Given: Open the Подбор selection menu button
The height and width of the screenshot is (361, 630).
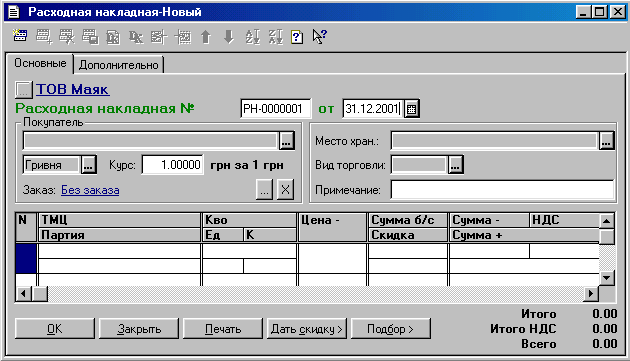Looking at the screenshot, I should click(x=391, y=329).
